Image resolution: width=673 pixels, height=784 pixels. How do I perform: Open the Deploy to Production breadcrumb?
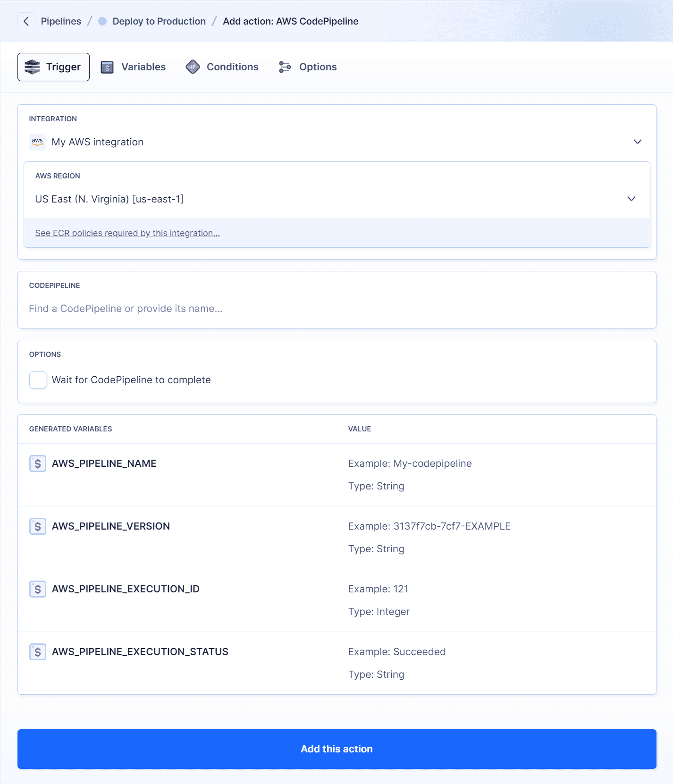pos(159,21)
